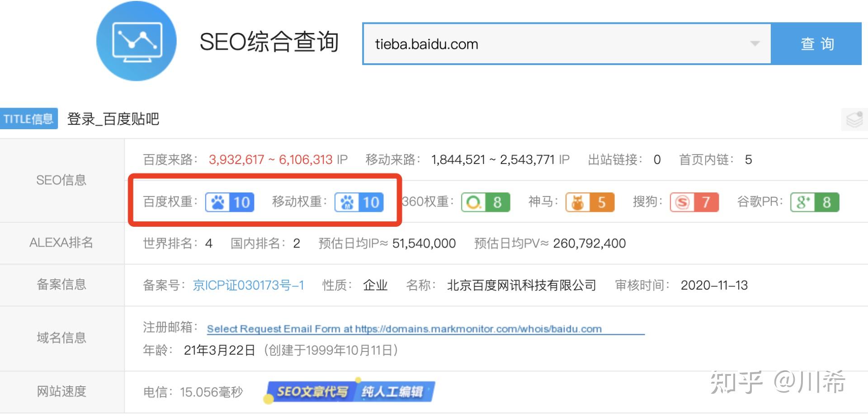Click the page title 登录_百度贴吧
868x417 pixels.
pos(113,119)
